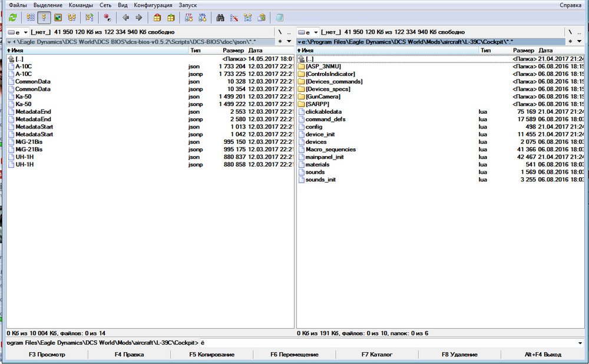Open file search with binoculars icon
This screenshot has width=589, height=364.
pos(220,17)
